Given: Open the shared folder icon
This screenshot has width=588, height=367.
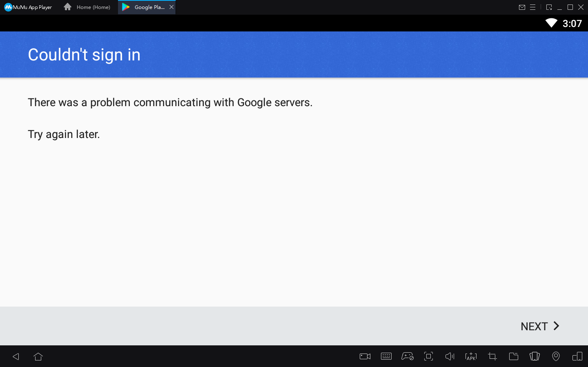Looking at the screenshot, I should point(514,356).
